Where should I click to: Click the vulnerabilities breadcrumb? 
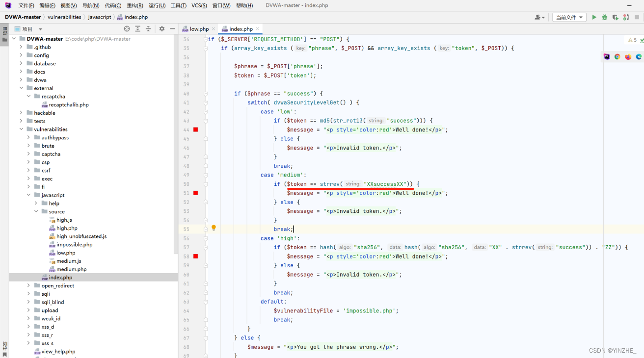click(x=64, y=17)
